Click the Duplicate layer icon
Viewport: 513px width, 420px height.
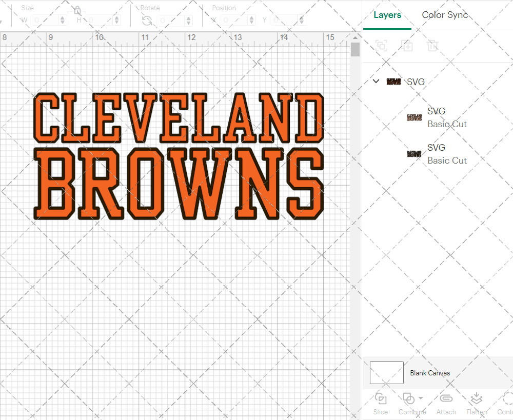pos(407,46)
